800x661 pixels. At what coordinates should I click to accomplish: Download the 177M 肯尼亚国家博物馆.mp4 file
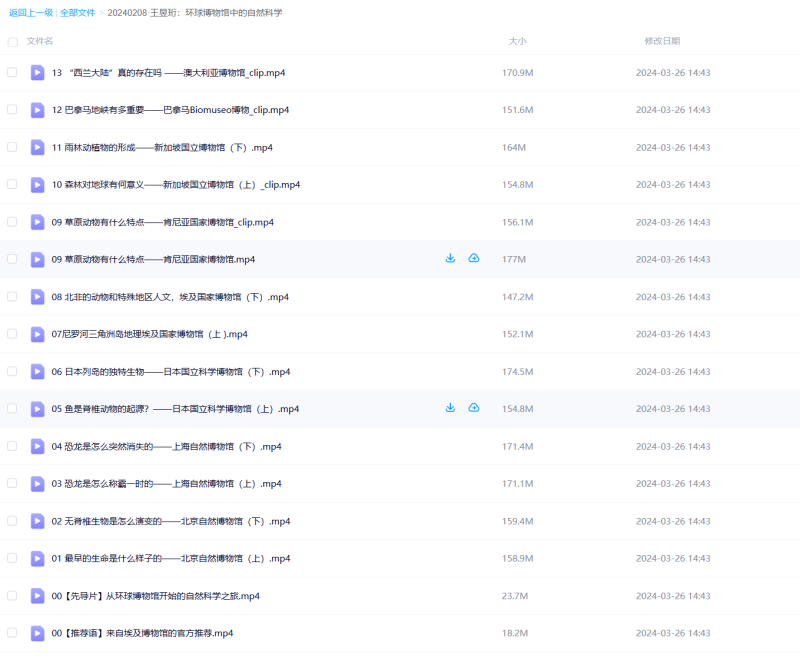tap(450, 259)
